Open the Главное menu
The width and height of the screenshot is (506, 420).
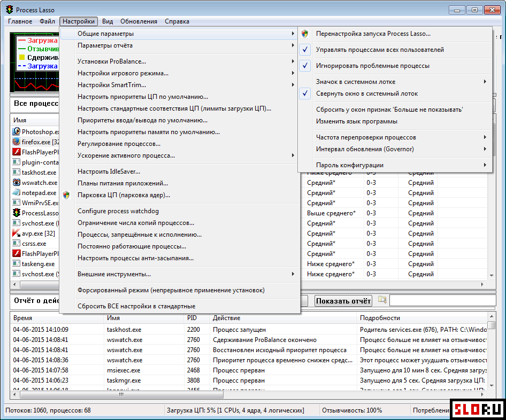[20, 21]
